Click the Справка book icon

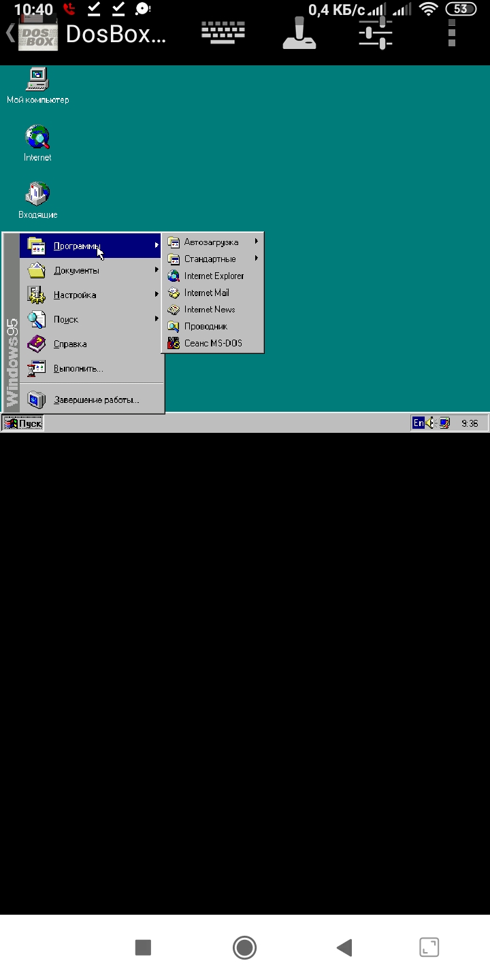pyautogui.click(x=36, y=344)
